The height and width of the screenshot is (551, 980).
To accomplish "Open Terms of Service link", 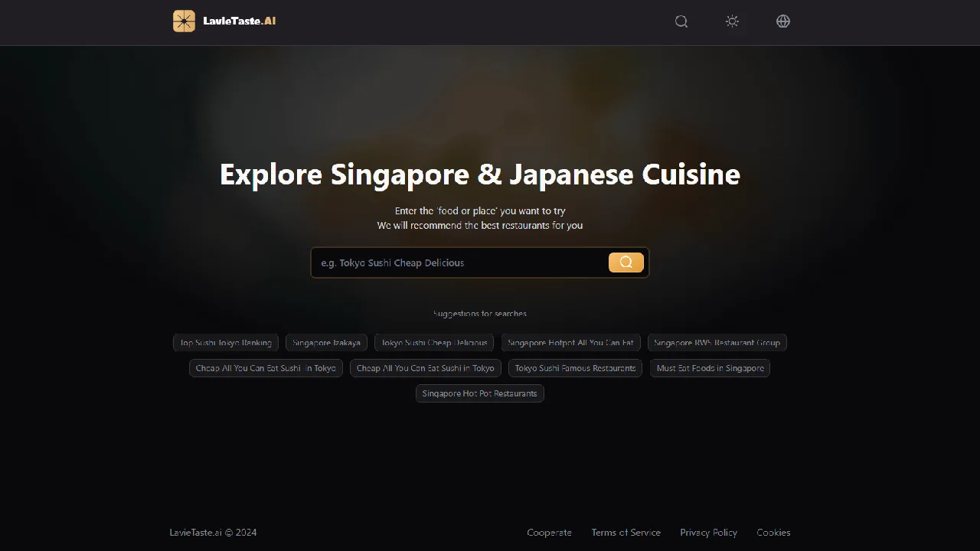I will tap(626, 533).
